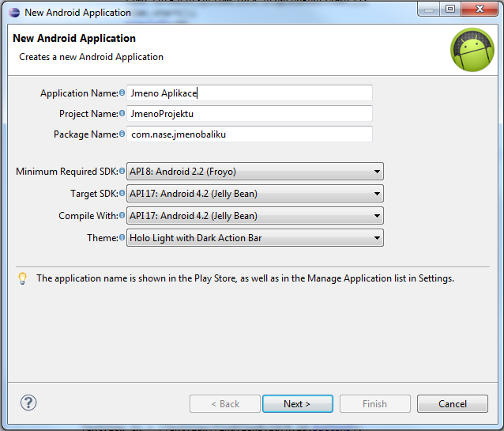Expand the Target SDK dropdown
The width and height of the screenshot is (504, 431).
pos(255,194)
